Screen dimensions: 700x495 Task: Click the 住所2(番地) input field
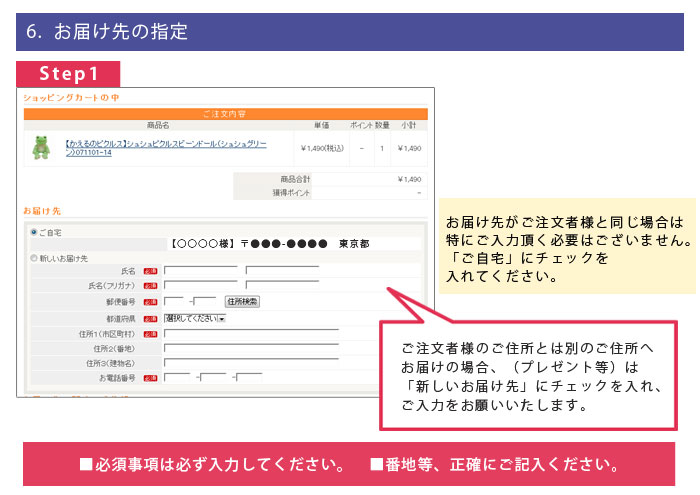click(251, 349)
